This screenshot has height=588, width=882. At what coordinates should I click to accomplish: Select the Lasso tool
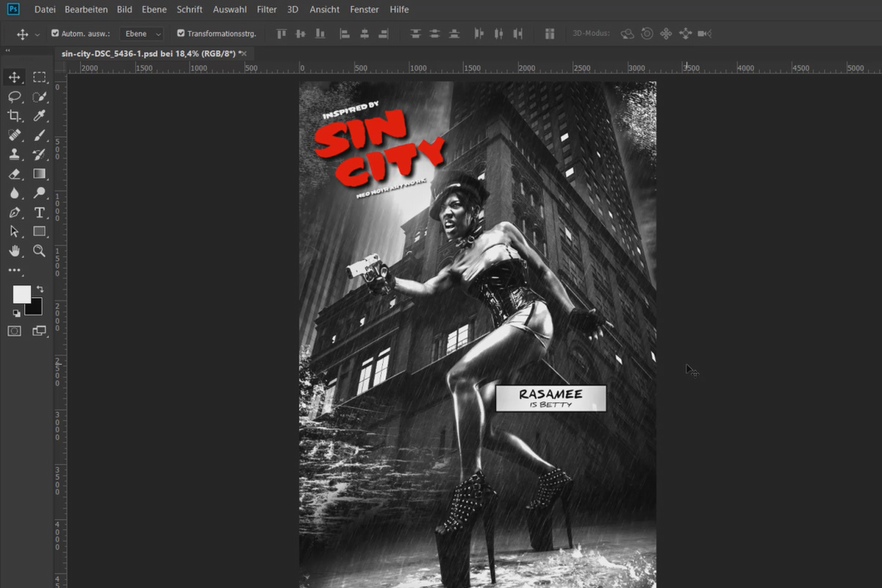14,96
